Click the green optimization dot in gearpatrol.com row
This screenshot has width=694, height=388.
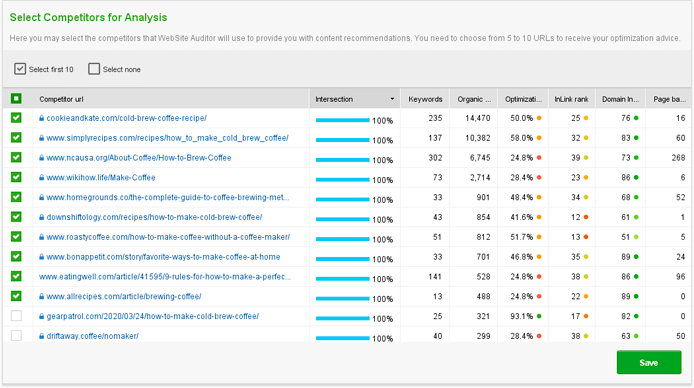[x=539, y=316]
